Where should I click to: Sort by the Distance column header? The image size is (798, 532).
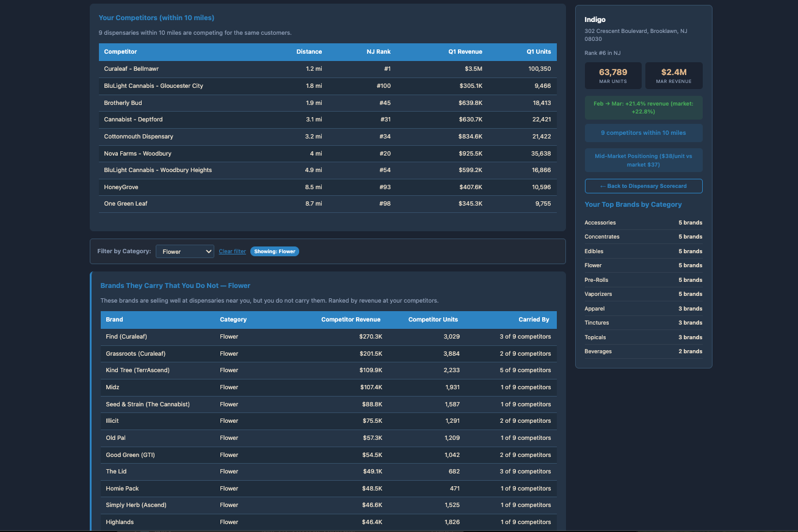click(x=309, y=52)
